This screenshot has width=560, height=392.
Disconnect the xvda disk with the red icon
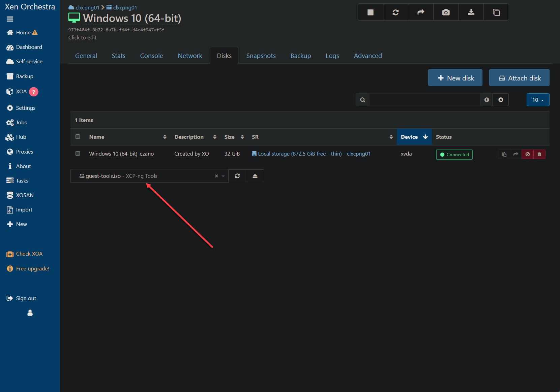[528, 154]
